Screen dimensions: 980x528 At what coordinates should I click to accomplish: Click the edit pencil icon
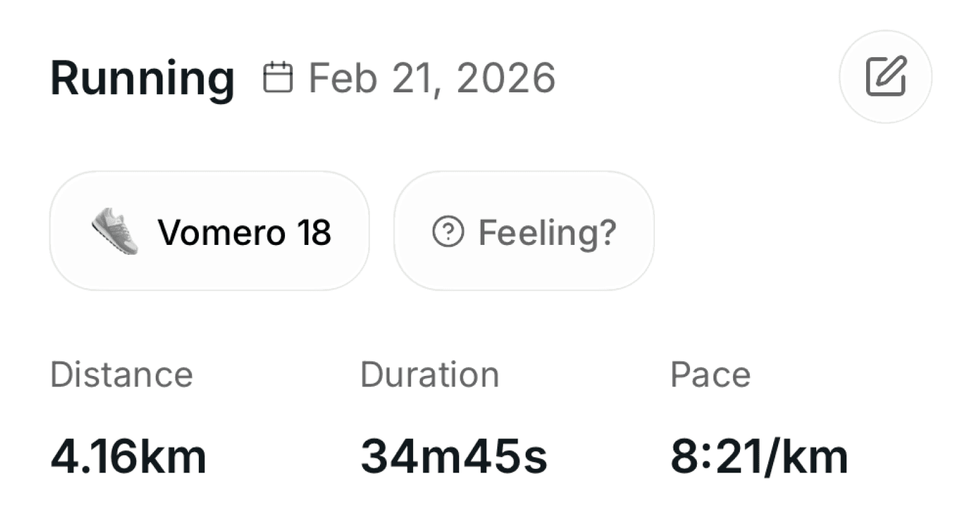click(886, 76)
